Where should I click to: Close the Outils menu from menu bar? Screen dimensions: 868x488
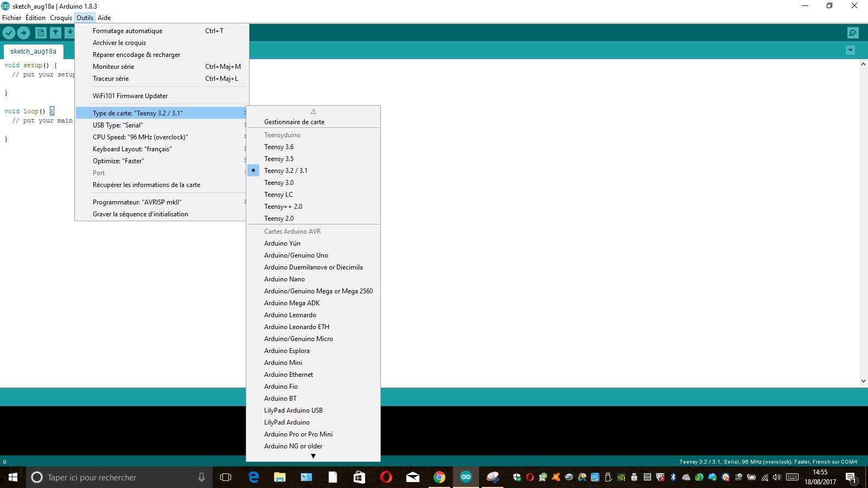pos(85,18)
